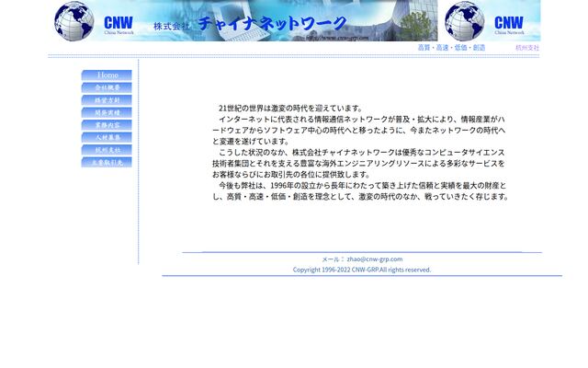Click the zhao@cnw-grp.com email link
This screenshot has width=588, height=368.
click(x=375, y=259)
